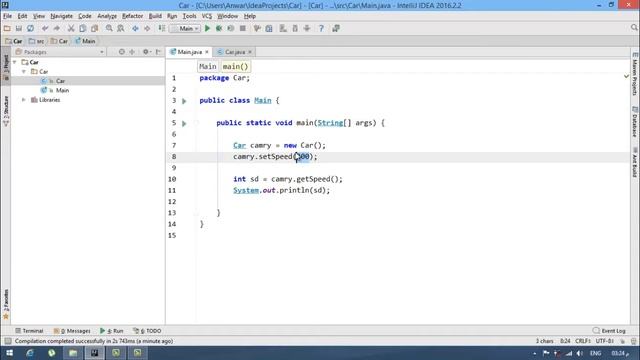
Task: Click the Undo arrow in toolbar
Action: coord(45,28)
